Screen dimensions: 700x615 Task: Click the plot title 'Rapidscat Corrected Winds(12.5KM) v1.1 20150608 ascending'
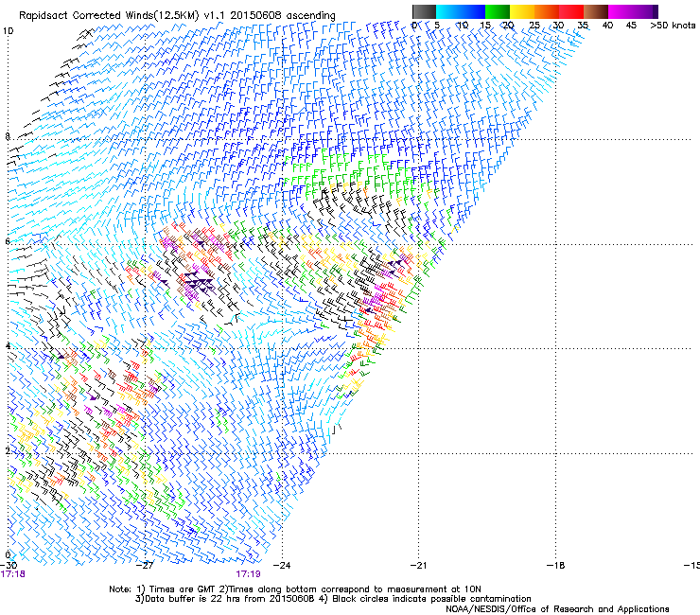point(177,16)
